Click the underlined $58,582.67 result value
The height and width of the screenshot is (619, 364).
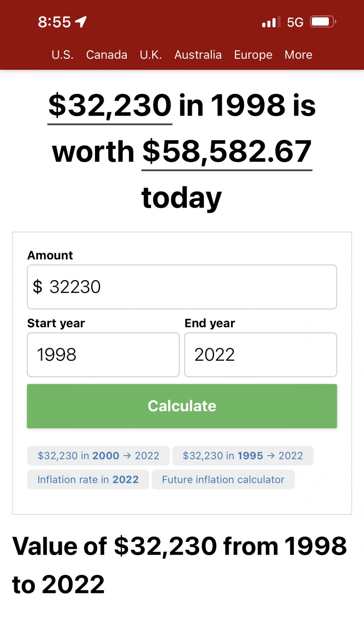(x=227, y=152)
